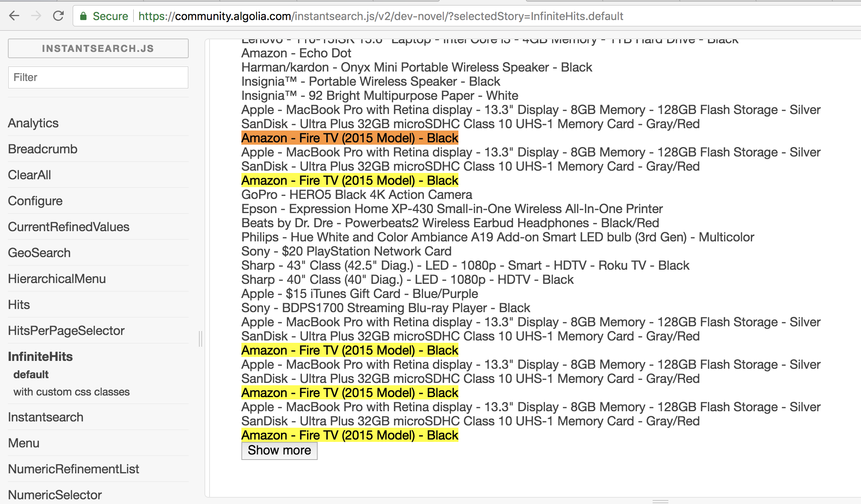The width and height of the screenshot is (861, 504).
Task: Click 'Insignia - 92 Bright Multipurpose Paper' hit
Action: pos(380,96)
